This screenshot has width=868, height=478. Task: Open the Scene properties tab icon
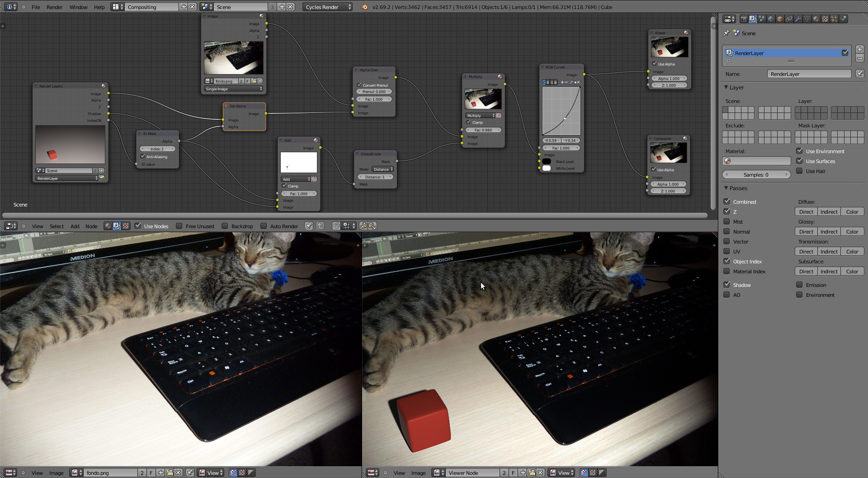762,19
